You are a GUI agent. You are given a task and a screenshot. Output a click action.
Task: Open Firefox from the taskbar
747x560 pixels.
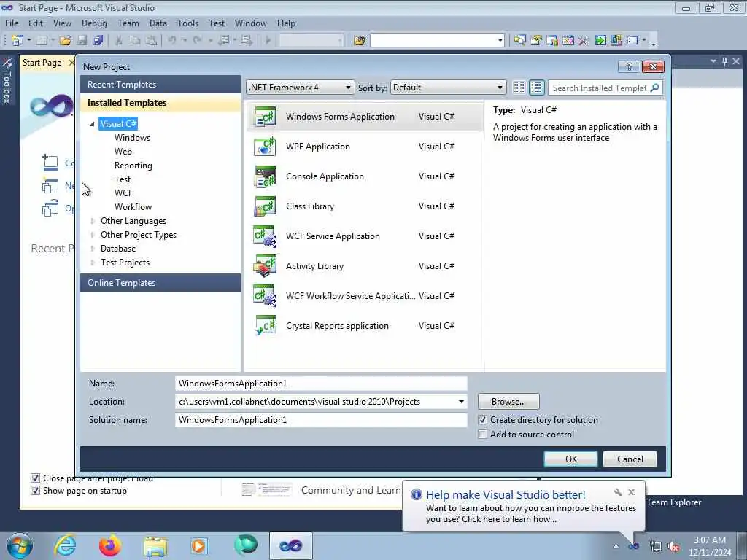pyautogui.click(x=109, y=545)
